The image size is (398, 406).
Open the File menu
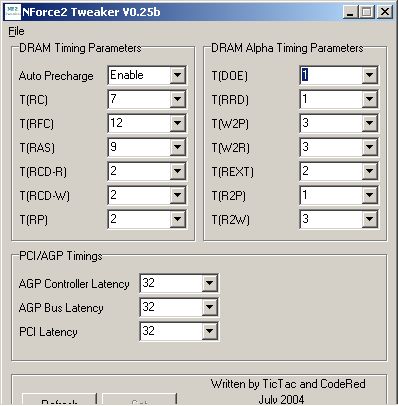(16, 31)
